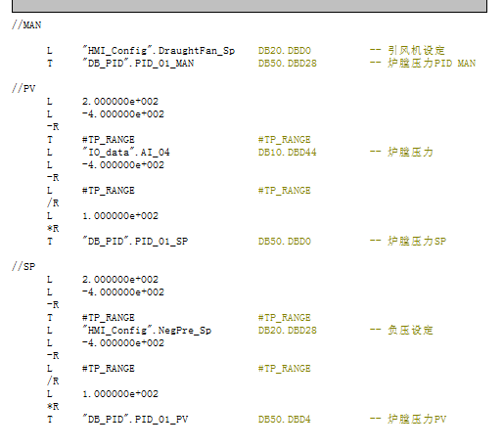Select the "HMI_Config".DraughtFan_Sp operand
The height and width of the screenshot is (448, 503).
[x=159, y=51]
